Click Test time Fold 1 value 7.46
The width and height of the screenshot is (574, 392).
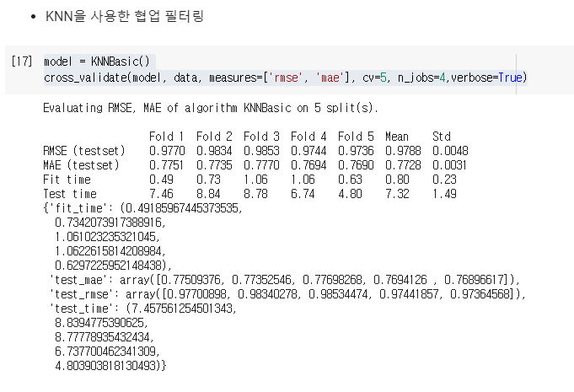tap(161, 194)
